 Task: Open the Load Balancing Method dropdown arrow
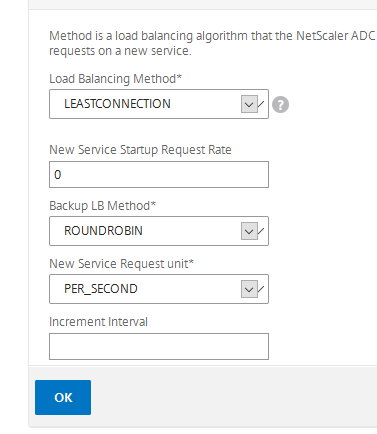point(249,104)
